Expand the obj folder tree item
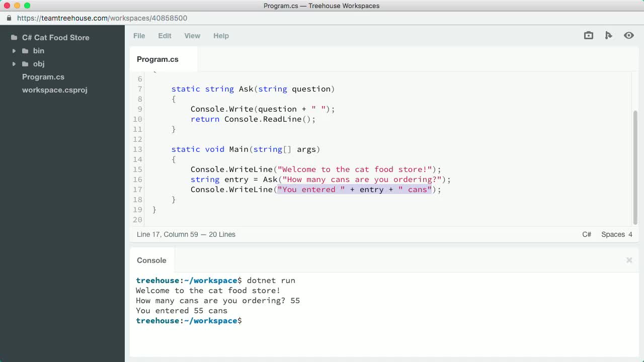644x362 pixels. 14,64
